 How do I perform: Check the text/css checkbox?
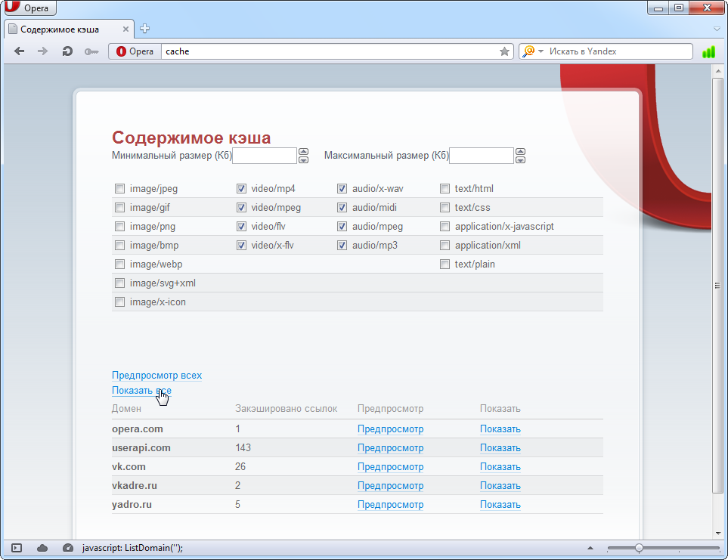(x=445, y=207)
